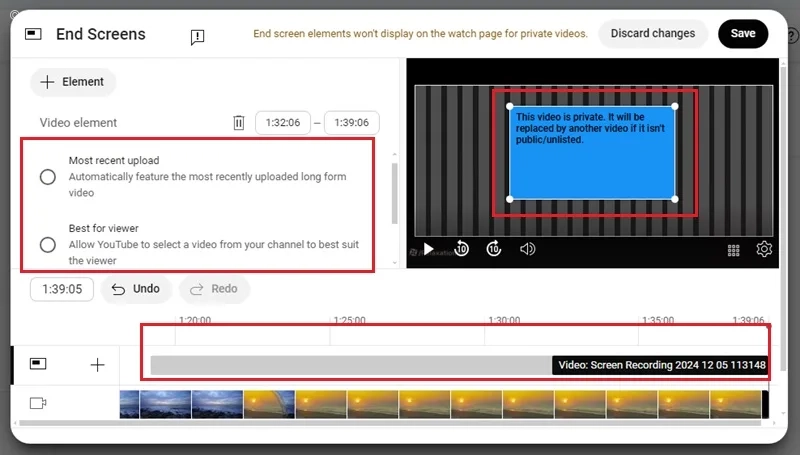The height and width of the screenshot is (455, 800).
Task: Undo the last change
Action: pyautogui.click(x=136, y=289)
